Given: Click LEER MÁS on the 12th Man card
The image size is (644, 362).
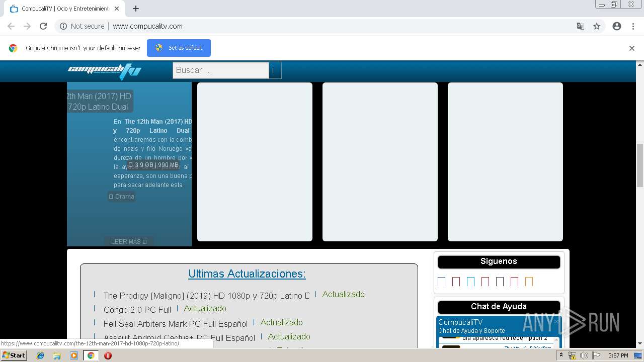Looking at the screenshot, I should (x=129, y=241).
